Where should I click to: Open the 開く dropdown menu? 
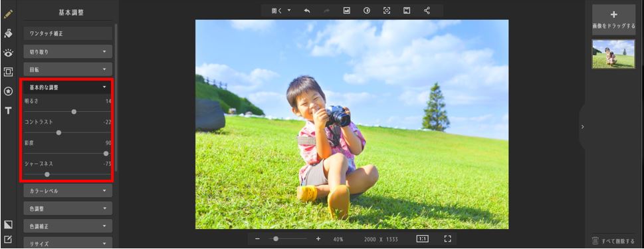point(281,11)
